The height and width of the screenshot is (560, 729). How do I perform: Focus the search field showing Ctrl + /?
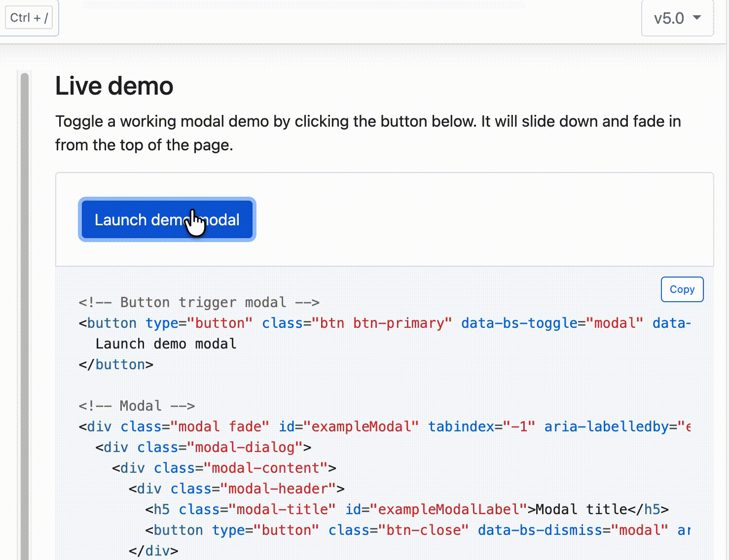[x=29, y=18]
